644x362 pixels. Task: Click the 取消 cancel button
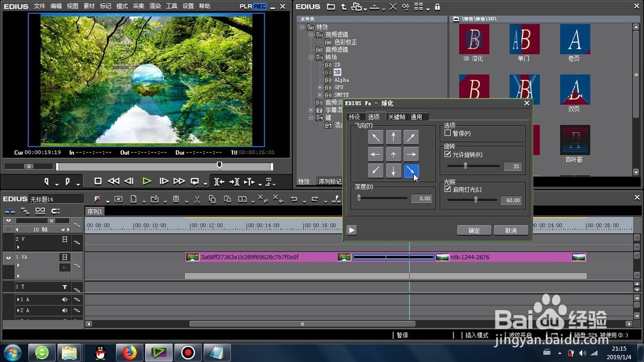pyautogui.click(x=511, y=231)
